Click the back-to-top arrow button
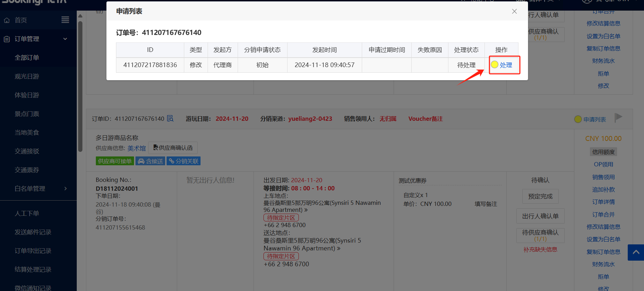Image resolution: width=644 pixels, height=291 pixels. pos(636,253)
